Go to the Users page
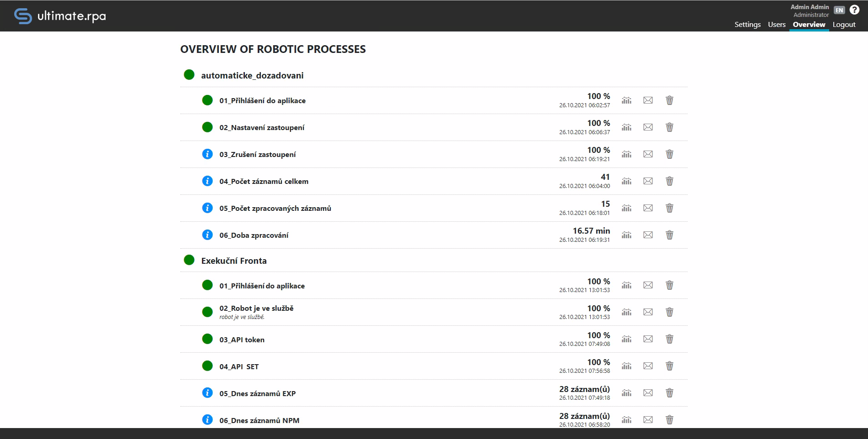868x439 pixels. click(777, 25)
